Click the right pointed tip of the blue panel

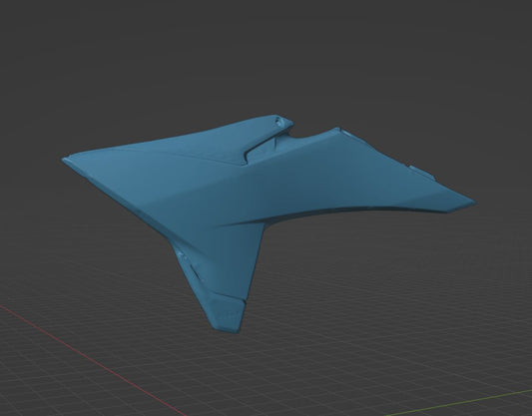pyautogui.click(x=473, y=202)
